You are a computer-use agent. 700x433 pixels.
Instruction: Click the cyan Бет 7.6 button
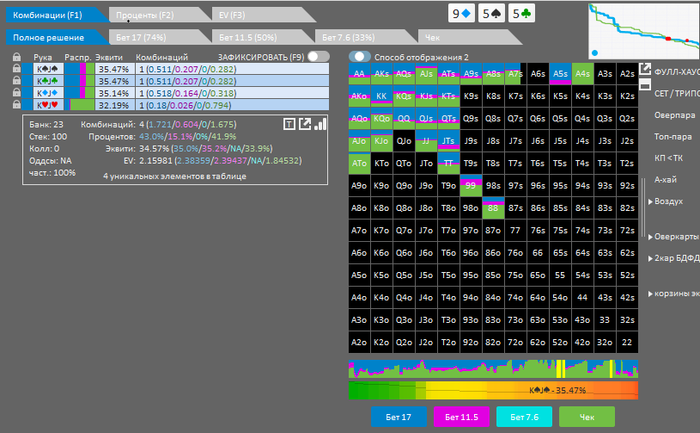point(524,417)
